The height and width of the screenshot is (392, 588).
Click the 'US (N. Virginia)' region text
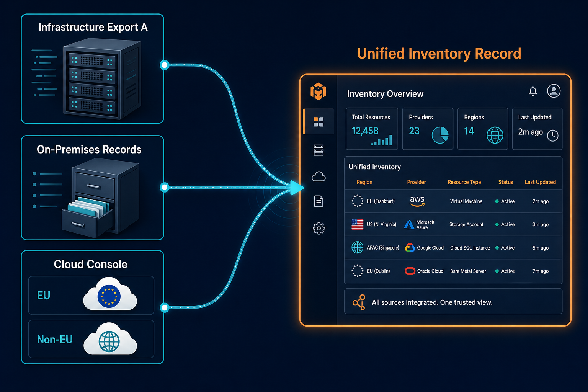(x=382, y=225)
